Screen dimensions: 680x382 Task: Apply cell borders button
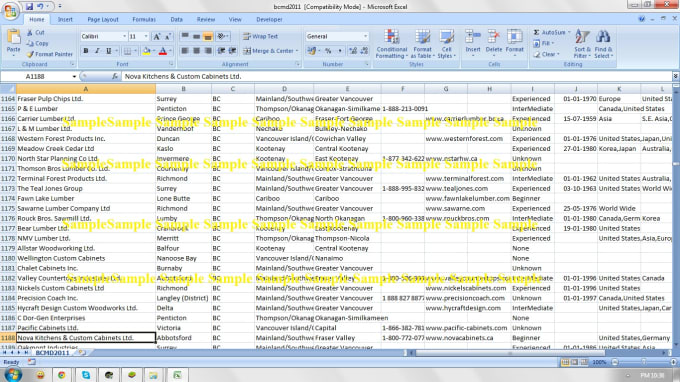coord(127,51)
